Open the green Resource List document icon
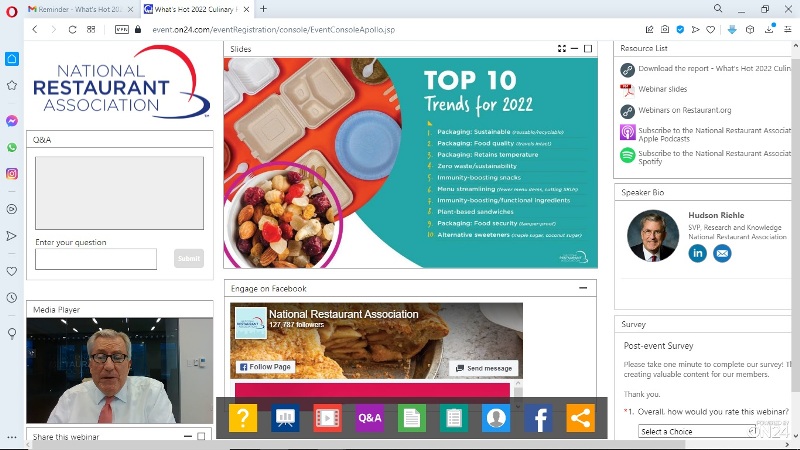800x450 pixels. tap(412, 418)
